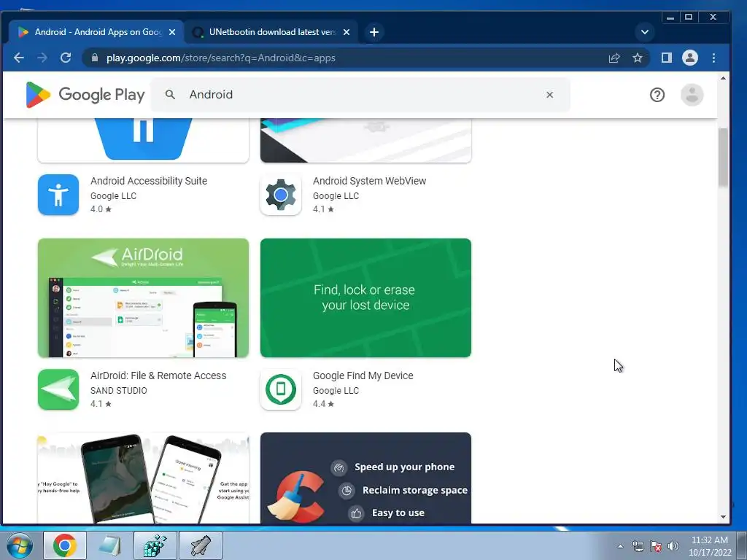Go back with Chrome's back arrow

[x=18, y=58]
